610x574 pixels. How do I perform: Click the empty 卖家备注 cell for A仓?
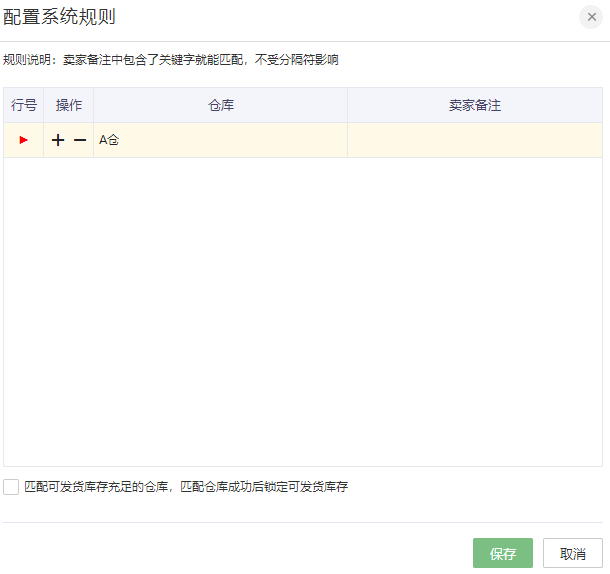[475, 140]
